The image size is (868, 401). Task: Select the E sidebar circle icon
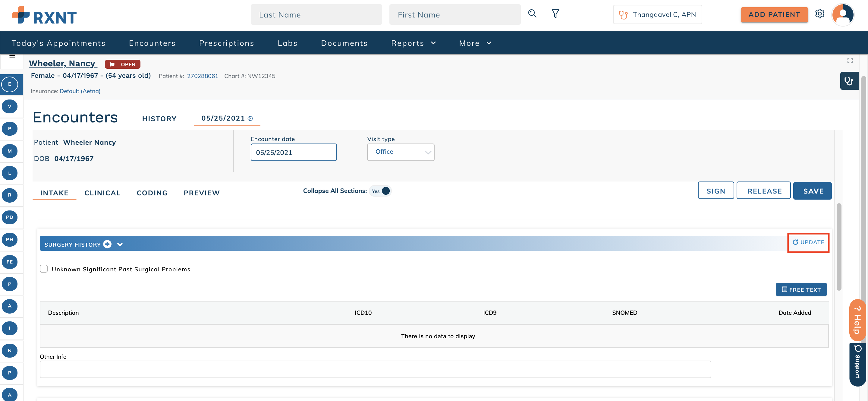(x=9, y=84)
